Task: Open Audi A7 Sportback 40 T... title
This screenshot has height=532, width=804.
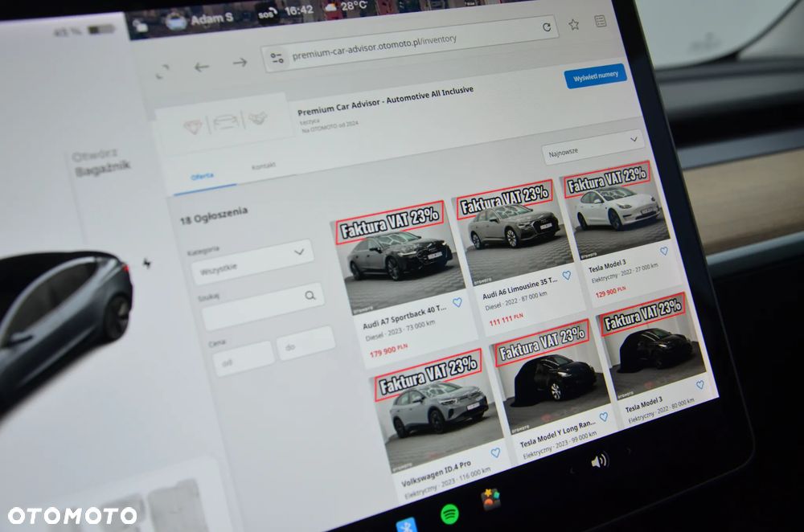Action: [x=404, y=317]
